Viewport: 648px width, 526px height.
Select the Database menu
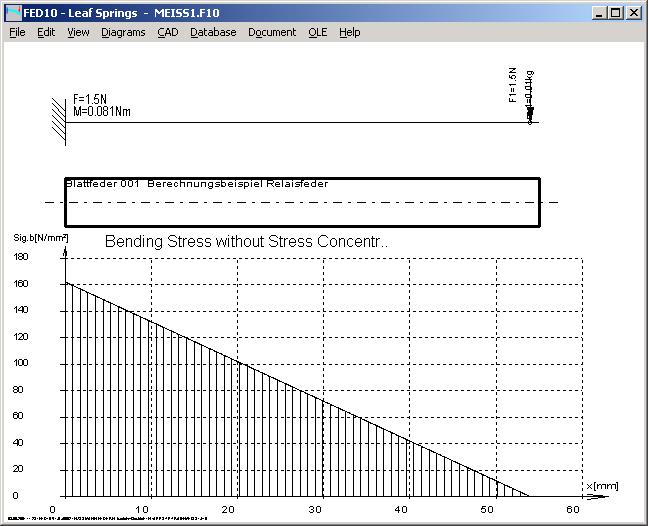coord(213,32)
